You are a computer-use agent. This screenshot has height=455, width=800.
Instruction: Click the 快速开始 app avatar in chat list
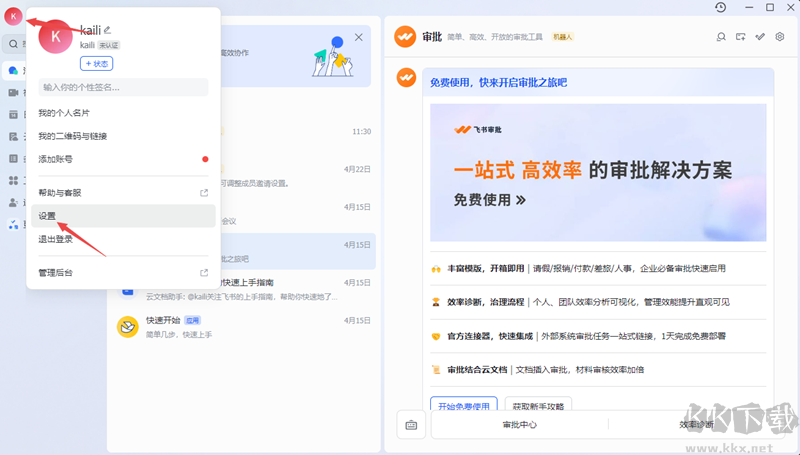tap(127, 327)
